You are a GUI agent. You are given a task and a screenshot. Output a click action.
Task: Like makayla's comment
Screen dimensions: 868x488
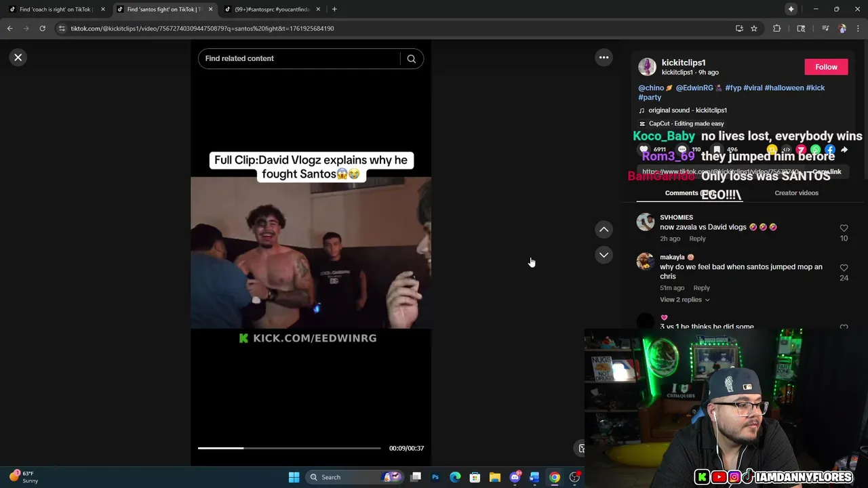point(844,268)
